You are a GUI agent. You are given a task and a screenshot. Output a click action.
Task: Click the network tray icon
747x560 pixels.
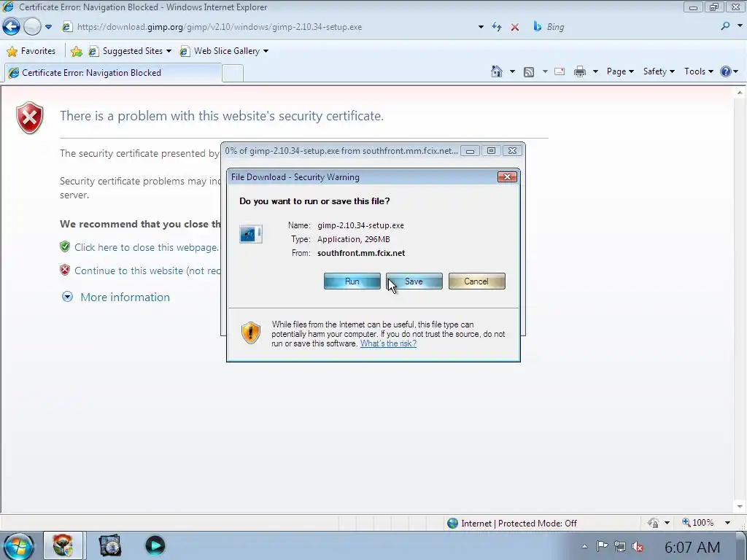click(x=620, y=546)
